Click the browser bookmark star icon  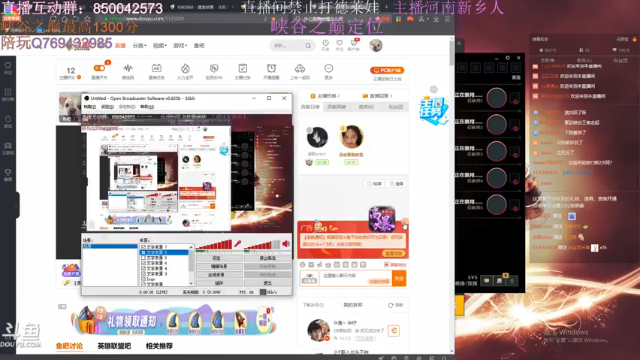click(87, 19)
